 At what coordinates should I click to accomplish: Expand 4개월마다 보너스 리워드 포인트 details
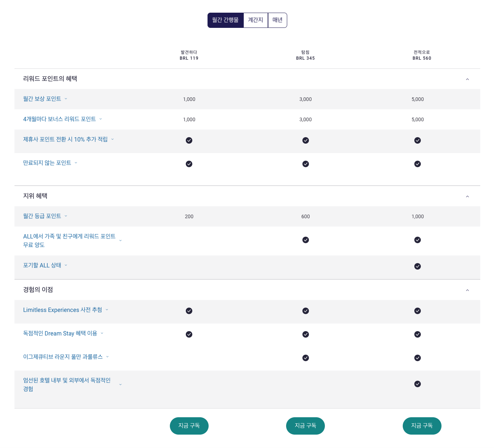tap(63, 119)
